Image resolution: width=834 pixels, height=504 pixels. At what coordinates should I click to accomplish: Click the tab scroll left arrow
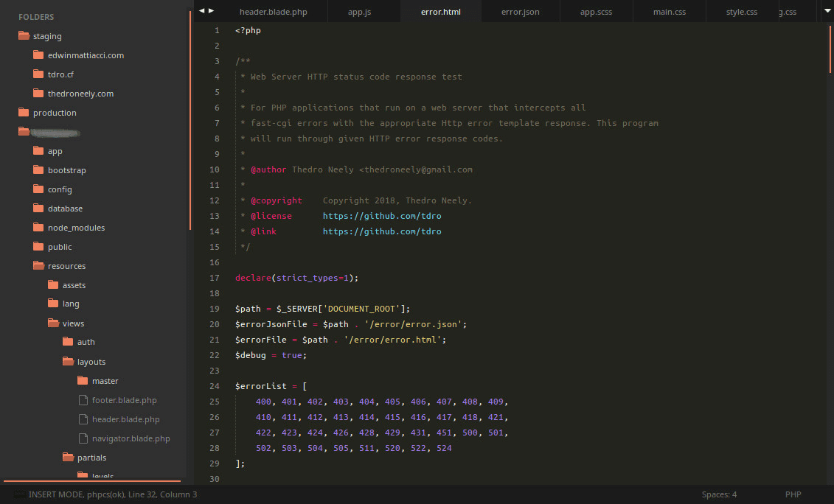(x=201, y=10)
